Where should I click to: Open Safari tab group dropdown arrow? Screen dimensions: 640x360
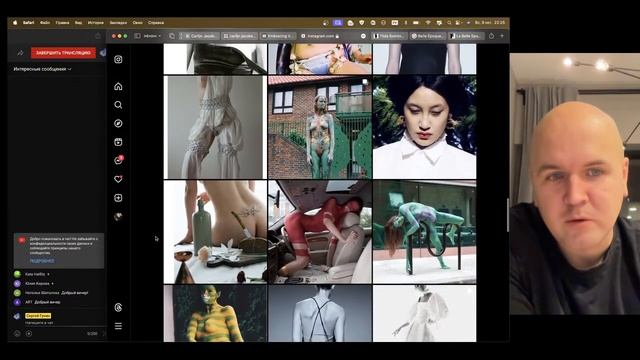coord(159,36)
